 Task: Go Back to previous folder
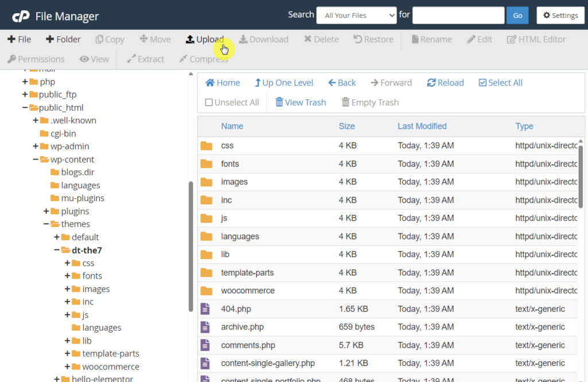342,83
